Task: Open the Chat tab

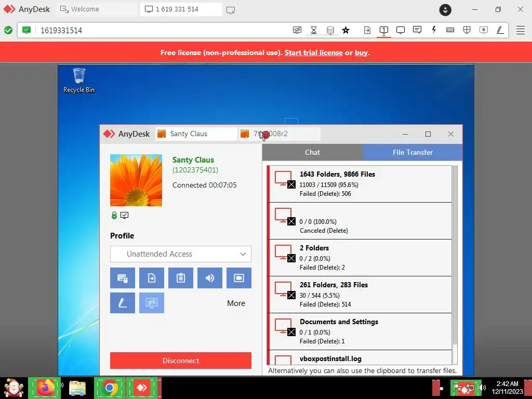Action: coord(312,152)
